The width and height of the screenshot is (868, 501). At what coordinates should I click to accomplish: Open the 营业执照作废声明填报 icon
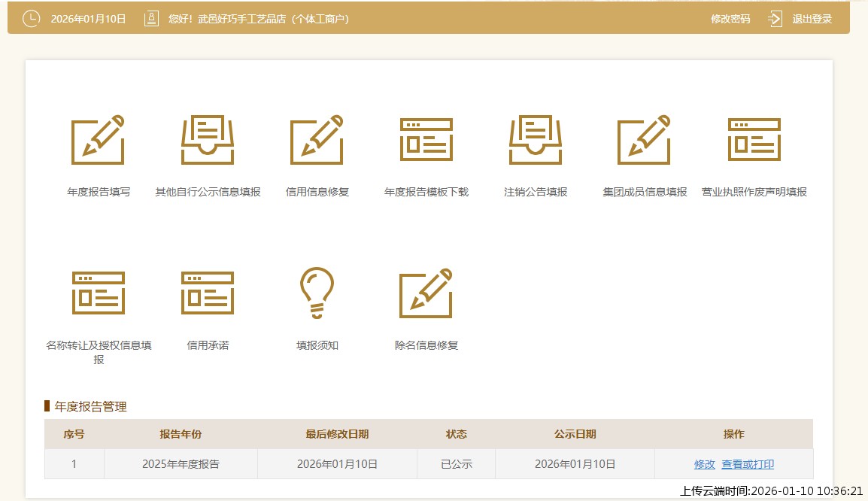(754, 141)
